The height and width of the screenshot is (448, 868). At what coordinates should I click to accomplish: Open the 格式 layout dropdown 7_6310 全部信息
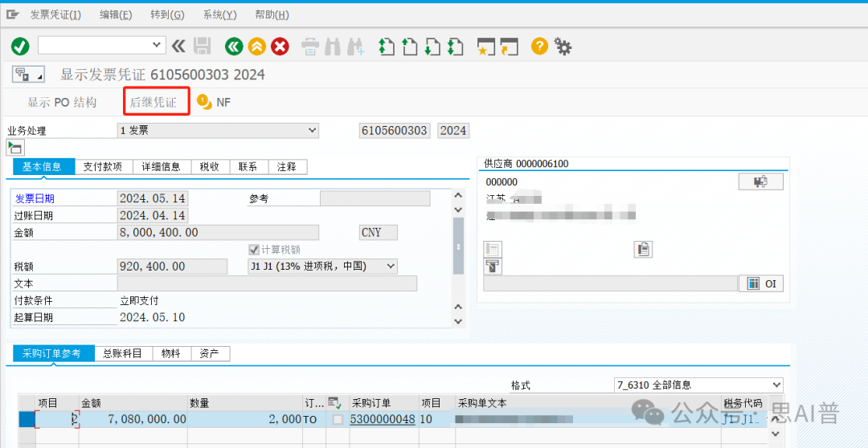(699, 385)
